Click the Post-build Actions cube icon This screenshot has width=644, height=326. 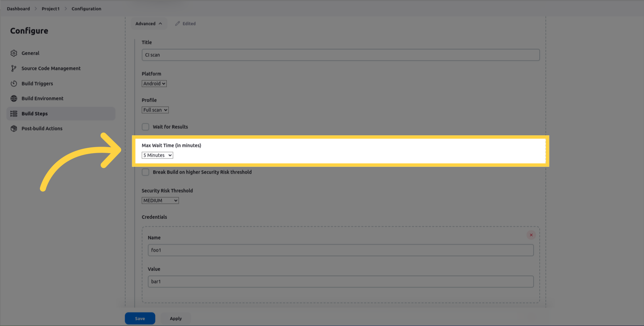[14, 129]
